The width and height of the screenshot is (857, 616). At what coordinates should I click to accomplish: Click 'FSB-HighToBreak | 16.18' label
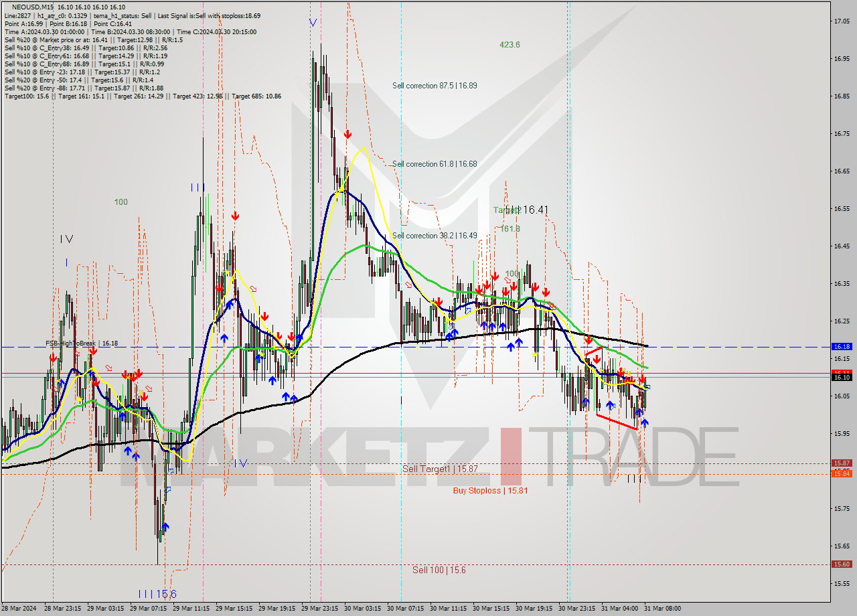point(82,343)
